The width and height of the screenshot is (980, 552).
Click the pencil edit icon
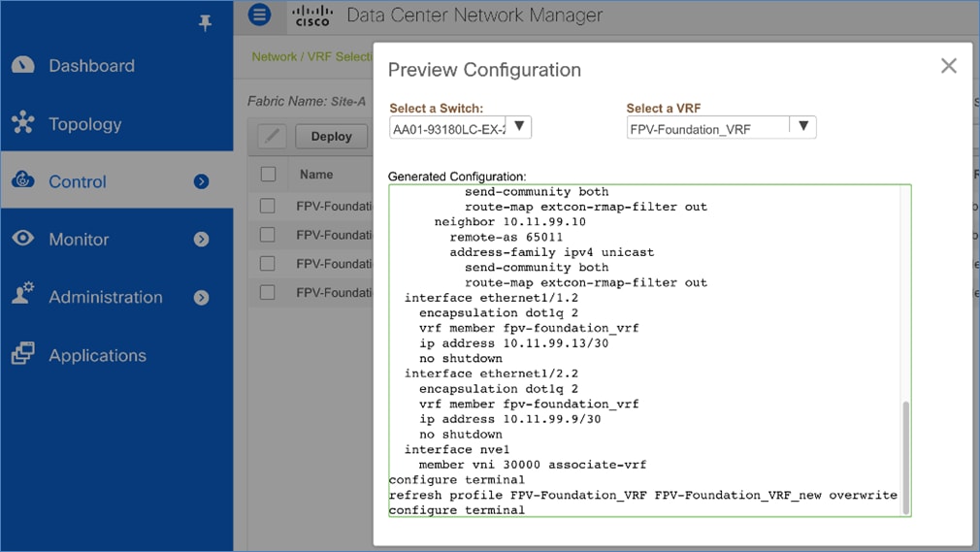click(272, 136)
